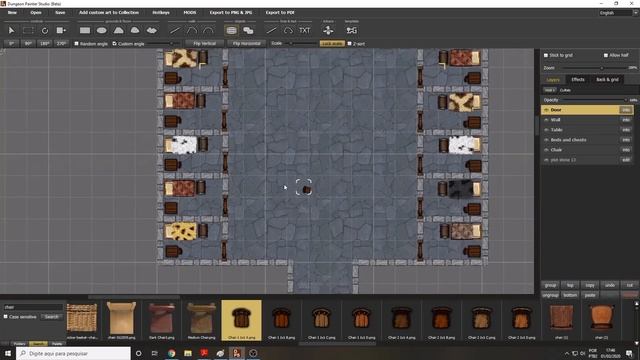The width and height of the screenshot is (640, 360).
Task: Click the Flip Horizontal button
Action: click(247, 43)
